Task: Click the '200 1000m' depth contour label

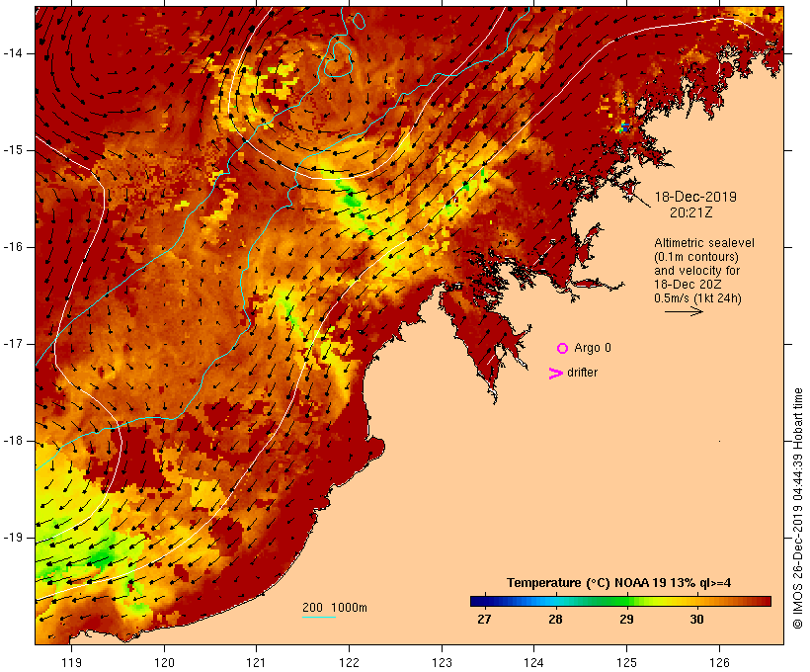Action: (335, 608)
